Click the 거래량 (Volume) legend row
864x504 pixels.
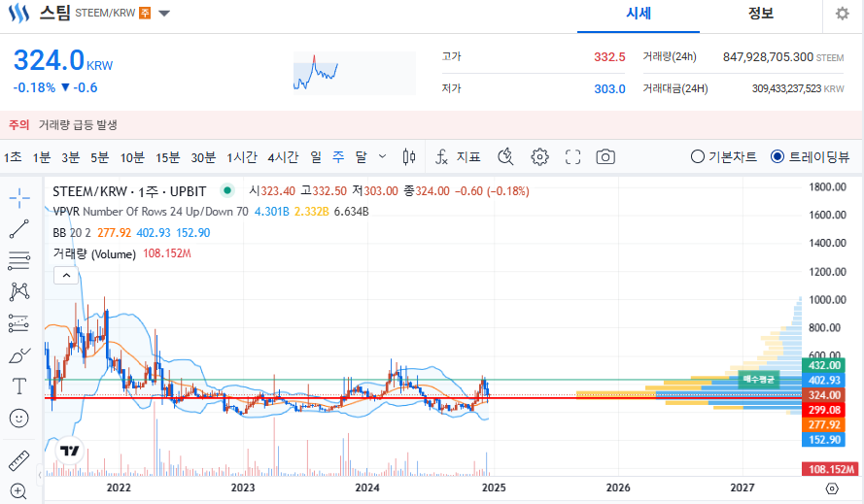(121, 253)
